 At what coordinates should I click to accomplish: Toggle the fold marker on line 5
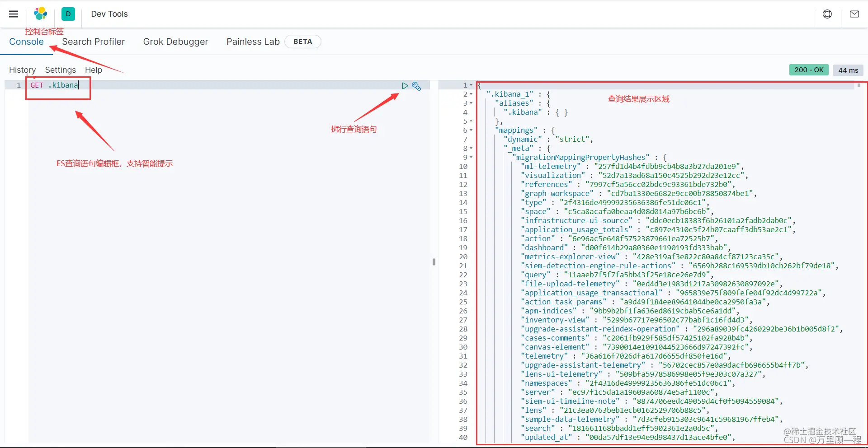471,121
